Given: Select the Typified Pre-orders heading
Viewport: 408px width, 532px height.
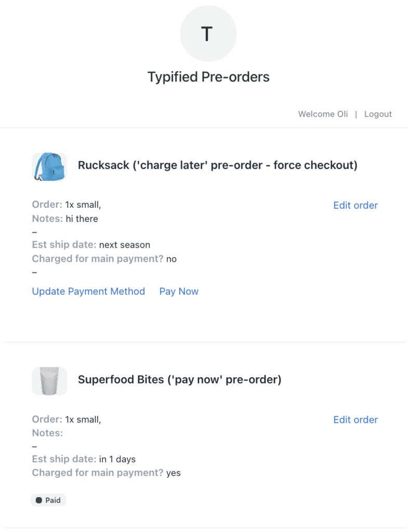Looking at the screenshot, I should tap(208, 77).
